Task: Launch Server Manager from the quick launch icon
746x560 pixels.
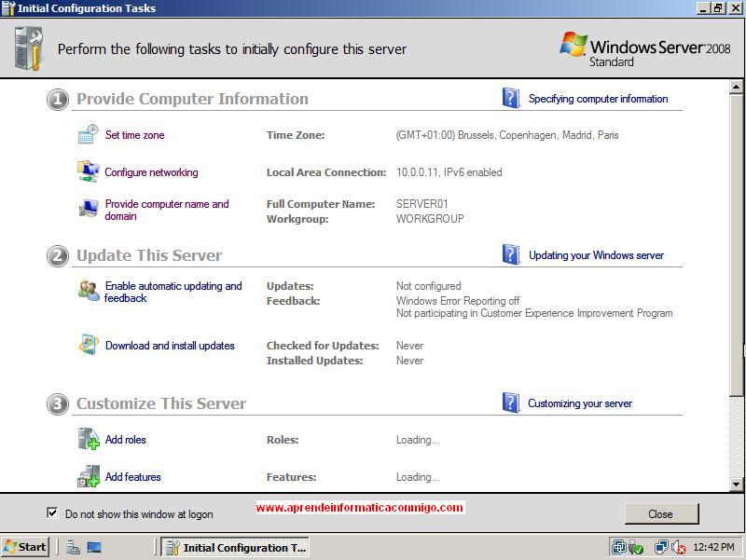Action: point(73,548)
